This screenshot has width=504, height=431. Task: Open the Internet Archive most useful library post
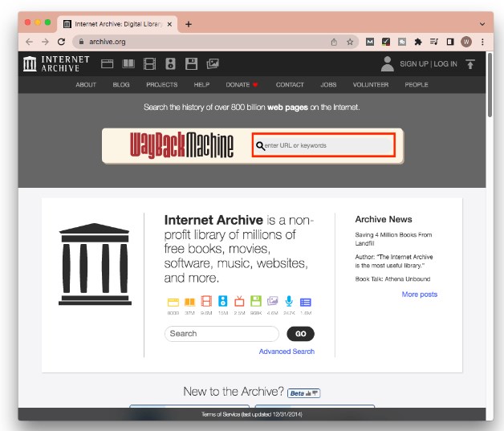(x=394, y=261)
